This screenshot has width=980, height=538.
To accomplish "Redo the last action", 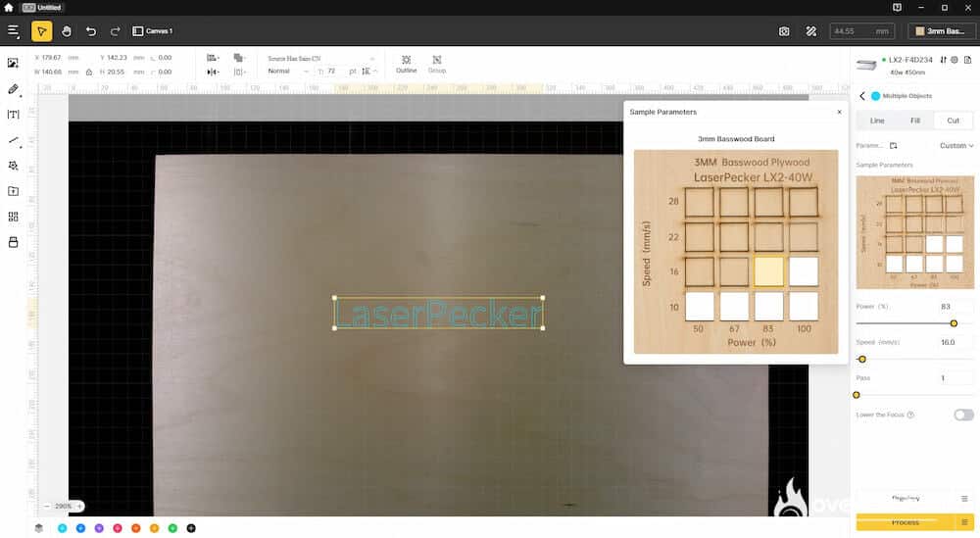I will click(x=115, y=30).
